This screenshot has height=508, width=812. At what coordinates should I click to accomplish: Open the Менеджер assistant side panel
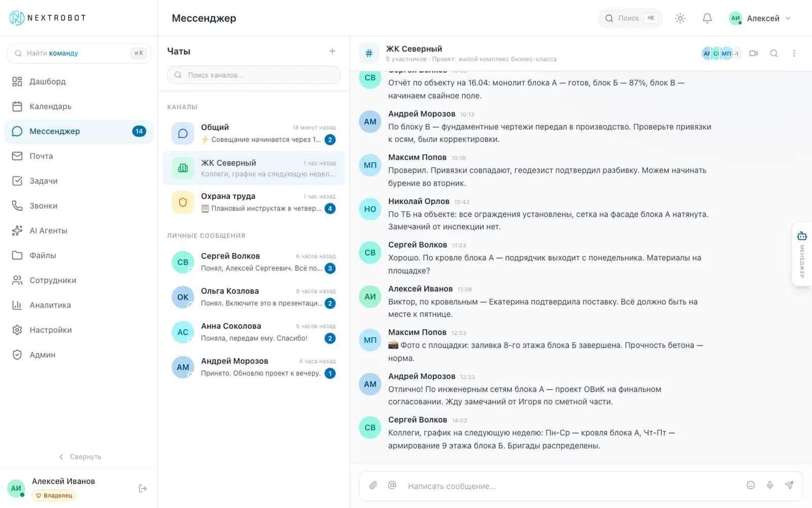(x=802, y=255)
